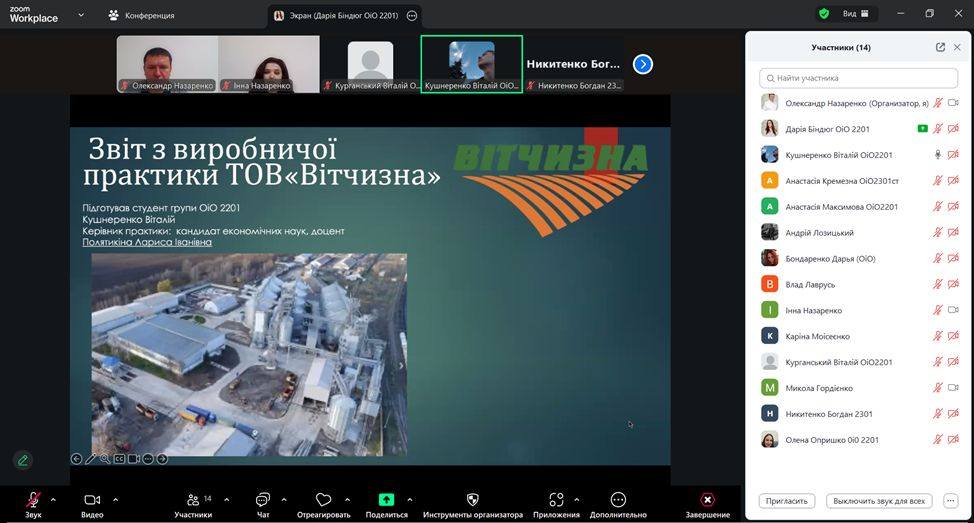This screenshot has width=974, height=523.
Task: Expand sharing options arrow next to Поделиться
Action: [x=410, y=499]
